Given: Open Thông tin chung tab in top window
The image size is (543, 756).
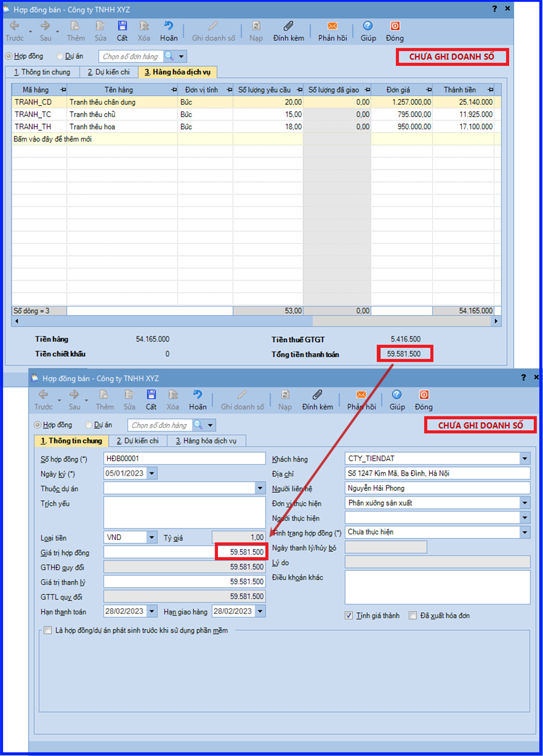Looking at the screenshot, I should point(42,72).
